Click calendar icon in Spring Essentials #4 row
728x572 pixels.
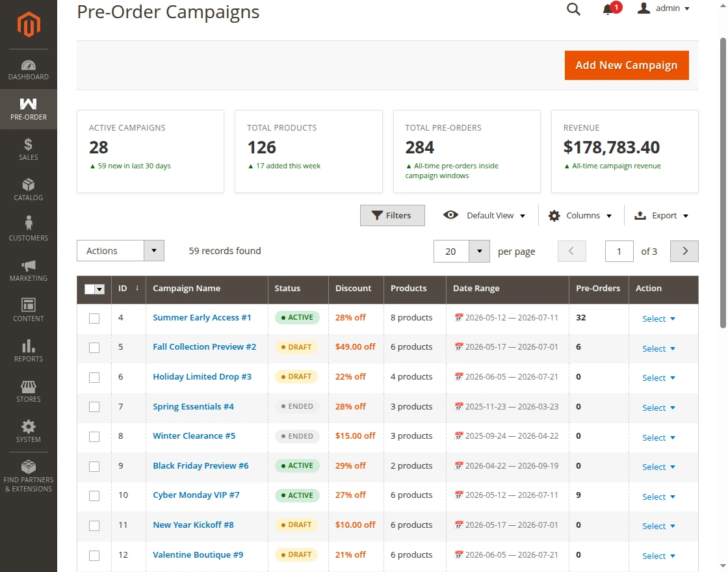[459, 406]
